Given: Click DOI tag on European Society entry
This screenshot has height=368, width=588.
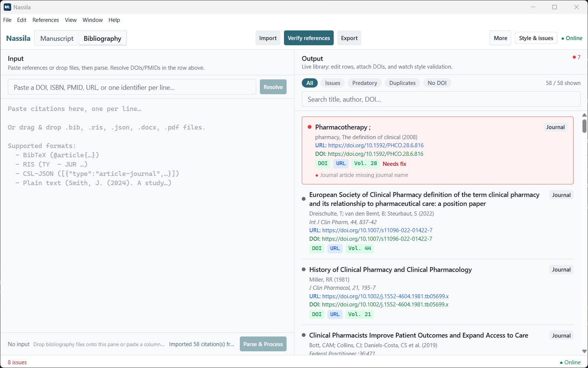Looking at the screenshot, I should point(317,248).
